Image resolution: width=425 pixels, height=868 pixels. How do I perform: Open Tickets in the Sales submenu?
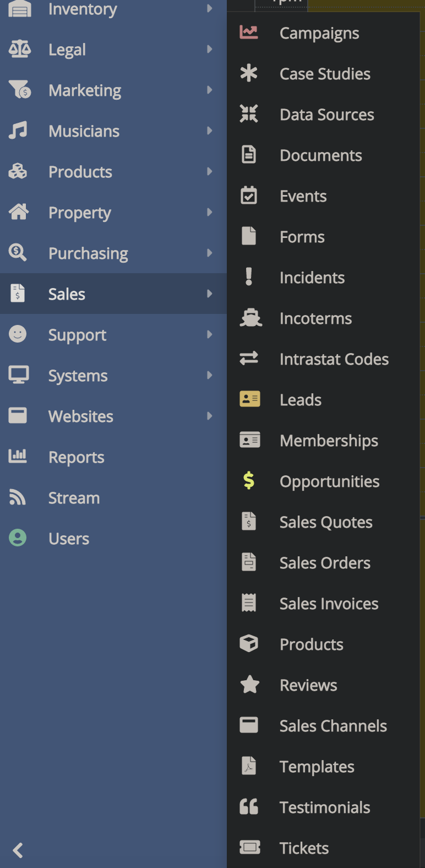304,848
